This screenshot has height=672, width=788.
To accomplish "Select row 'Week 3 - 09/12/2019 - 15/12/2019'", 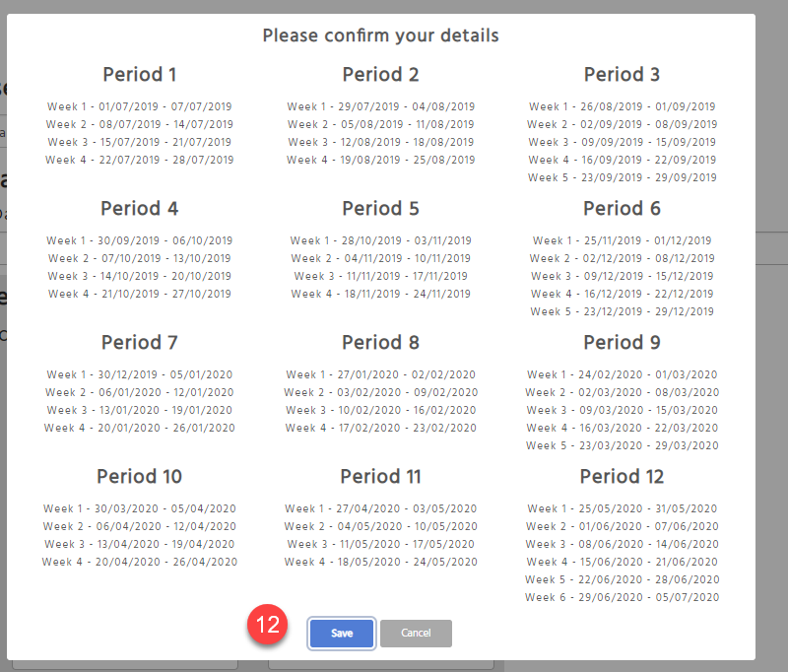I will 622,276.
